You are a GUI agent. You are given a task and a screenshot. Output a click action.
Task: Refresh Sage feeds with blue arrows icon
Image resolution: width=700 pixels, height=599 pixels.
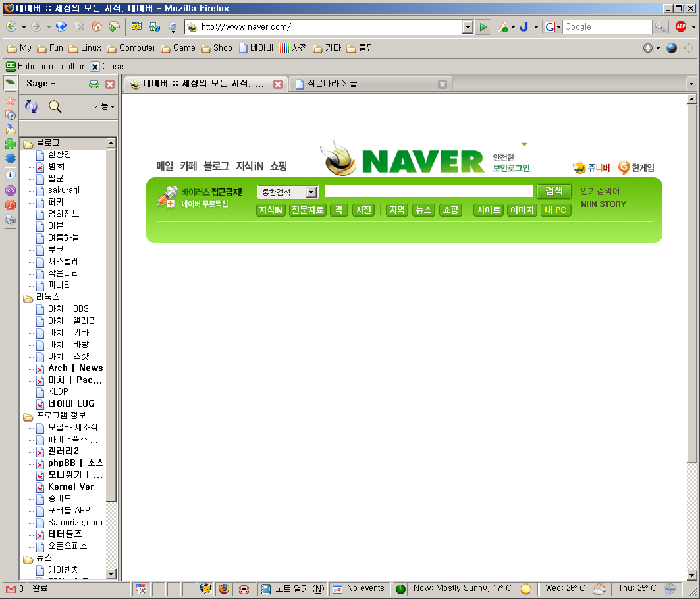coord(31,106)
